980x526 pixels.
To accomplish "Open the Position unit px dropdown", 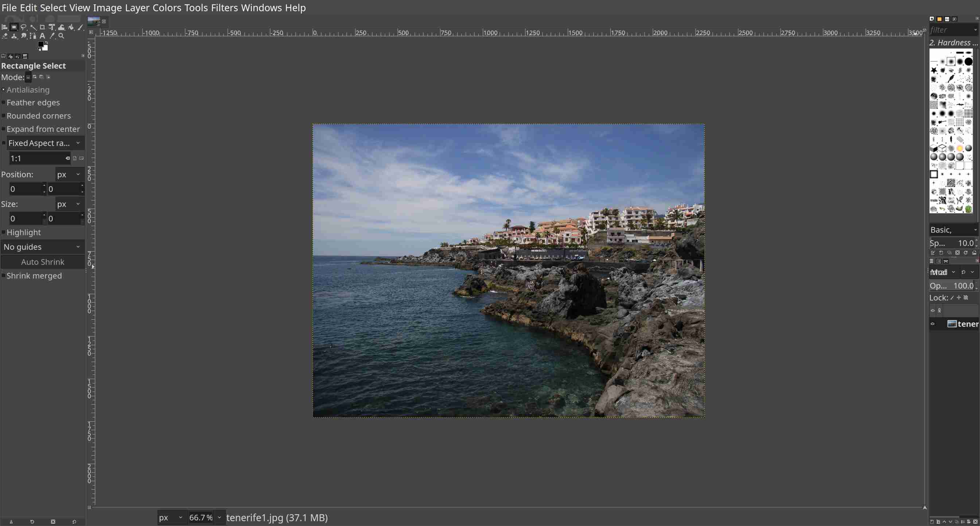I will coord(69,175).
